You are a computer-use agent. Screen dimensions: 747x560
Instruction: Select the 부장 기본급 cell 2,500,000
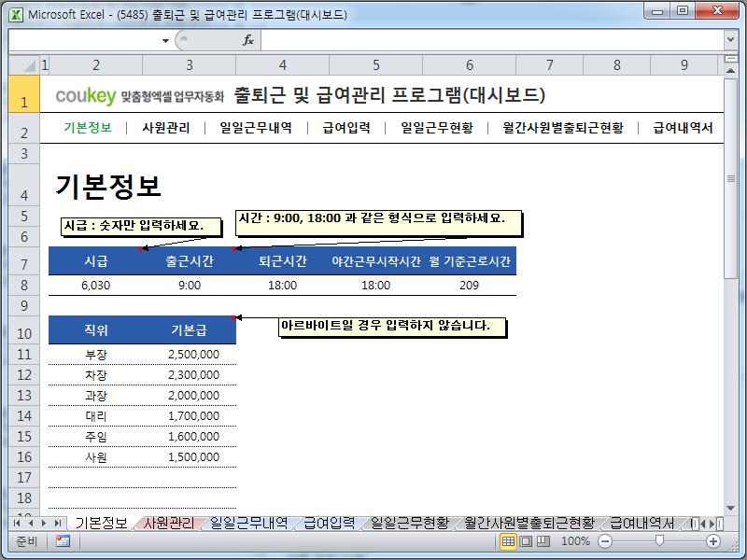190,355
